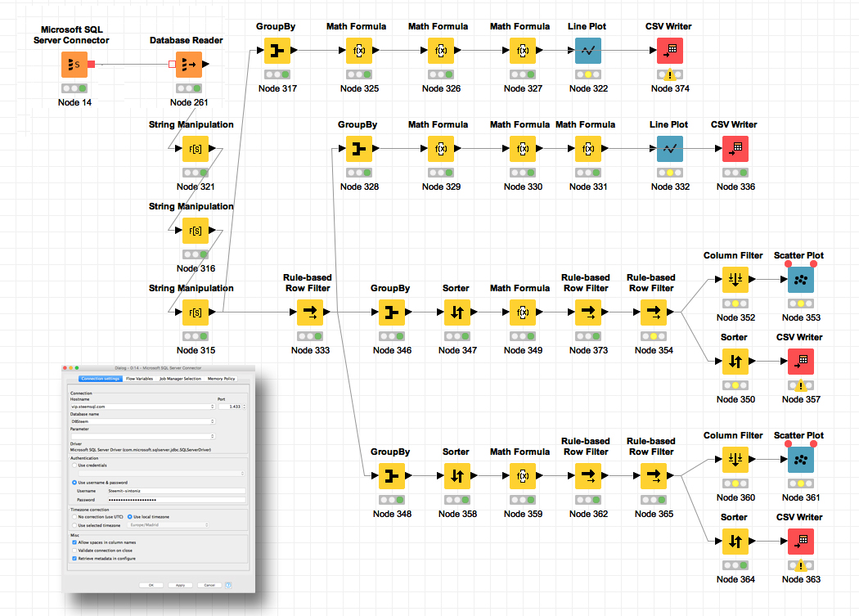Select Rule-based Row Filter node 354
This screenshot has height=616, width=859.
[654, 312]
